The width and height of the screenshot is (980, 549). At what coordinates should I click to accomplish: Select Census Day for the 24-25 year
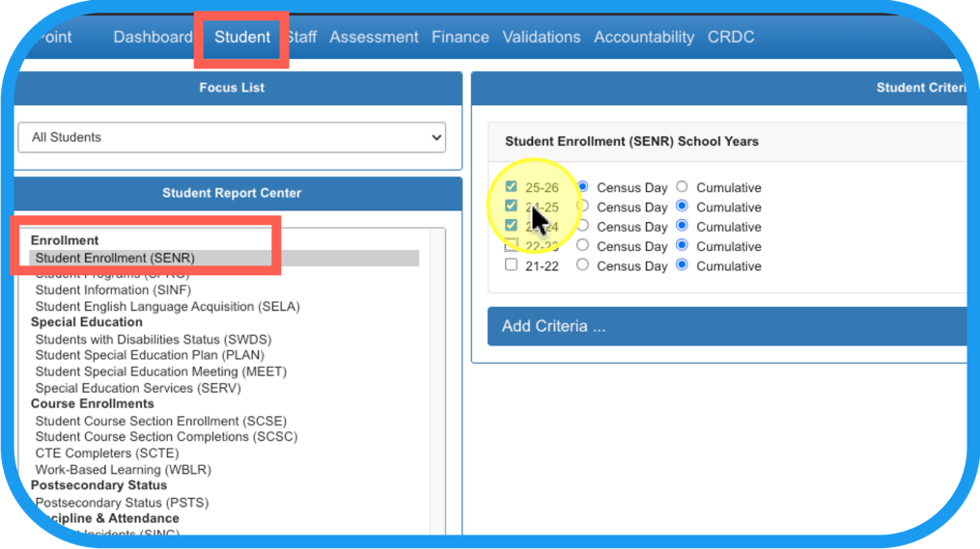(583, 206)
